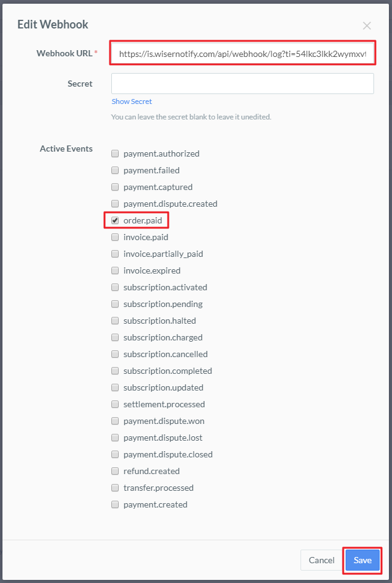Screen dimensions: 392x583
Task: Uncheck the order.paid event
Action: pos(115,220)
